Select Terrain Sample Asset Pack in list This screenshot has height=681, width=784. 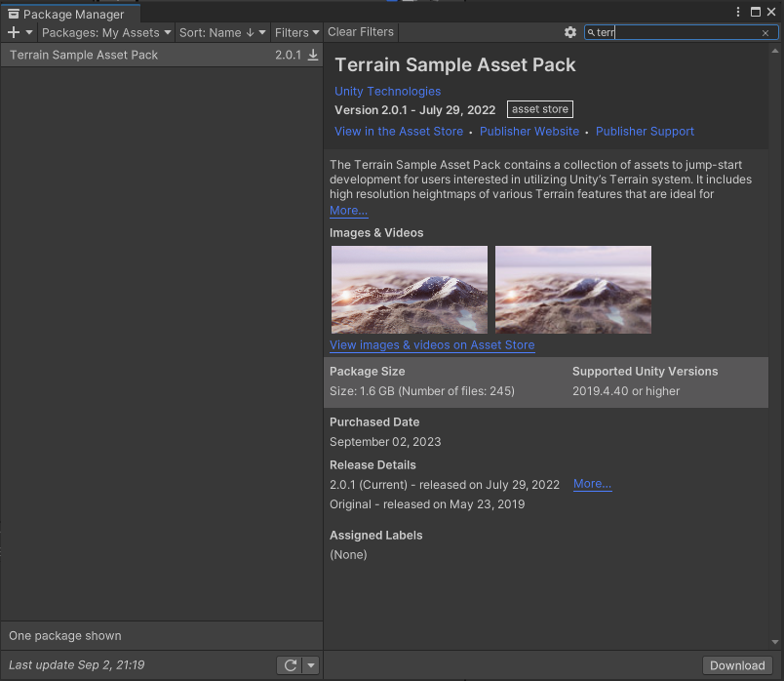162,55
